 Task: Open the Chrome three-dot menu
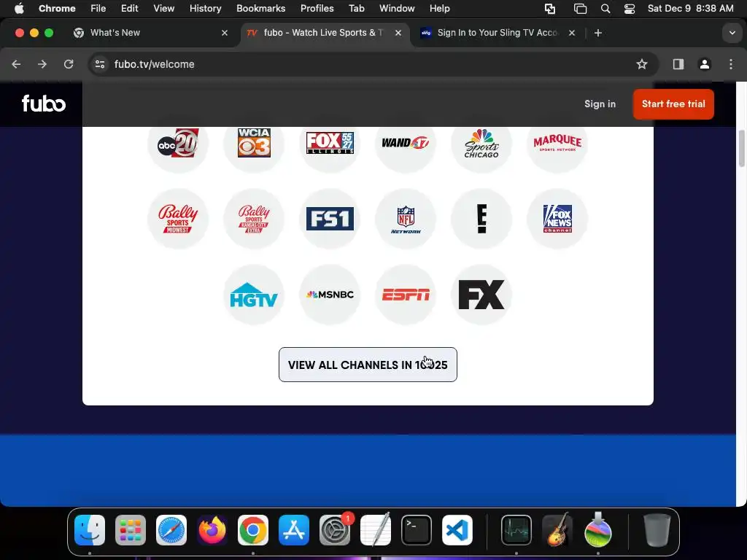click(731, 64)
